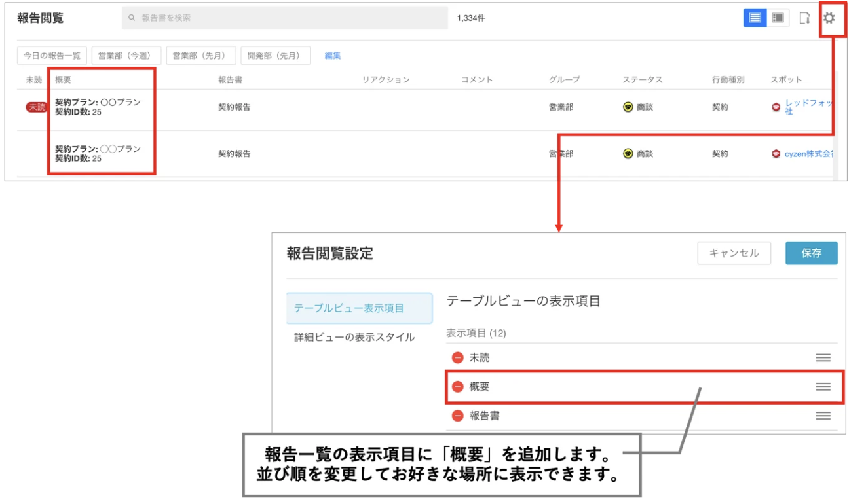Screen dimensions: 866x504
Task: Click spot marker icon beside レッドフォックス
Action: (x=776, y=107)
